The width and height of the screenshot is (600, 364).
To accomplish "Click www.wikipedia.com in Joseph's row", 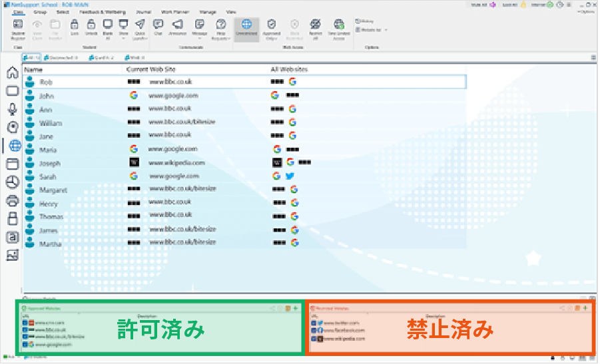I will tap(176, 163).
